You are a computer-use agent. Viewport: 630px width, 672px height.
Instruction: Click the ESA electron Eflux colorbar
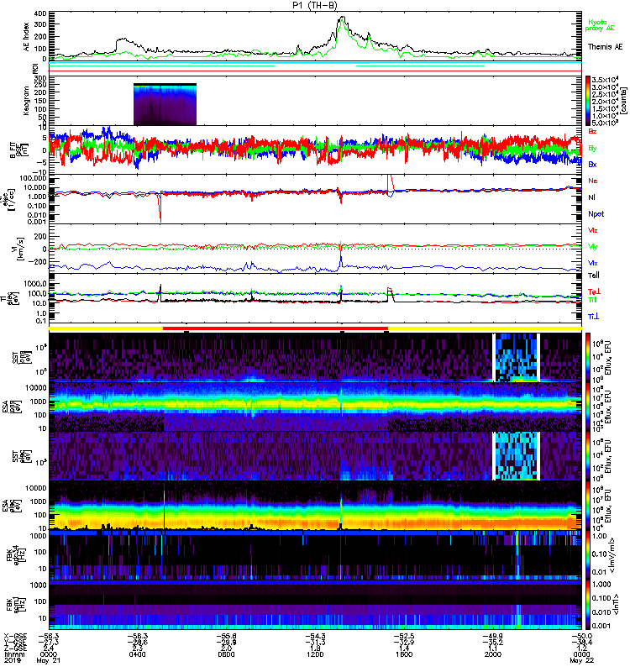tap(587, 506)
